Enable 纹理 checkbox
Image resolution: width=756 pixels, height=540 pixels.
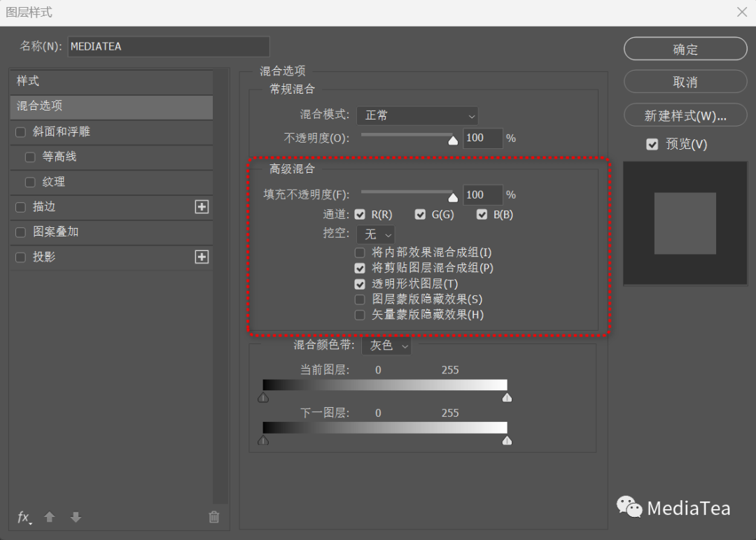click(x=30, y=182)
